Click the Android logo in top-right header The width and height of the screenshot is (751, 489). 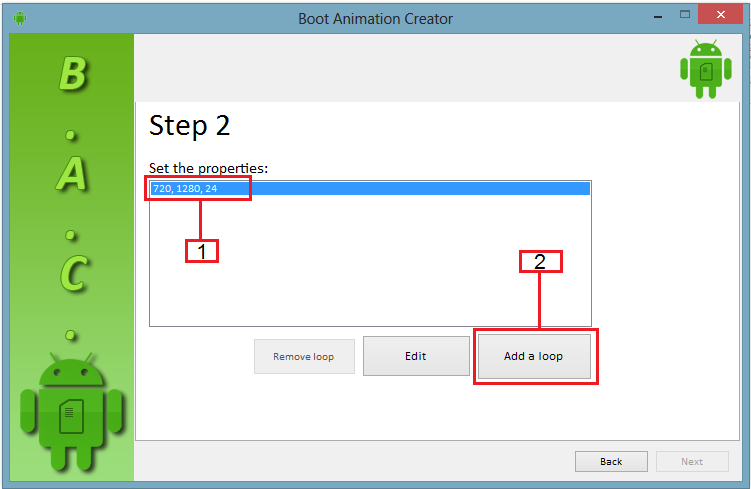705,69
